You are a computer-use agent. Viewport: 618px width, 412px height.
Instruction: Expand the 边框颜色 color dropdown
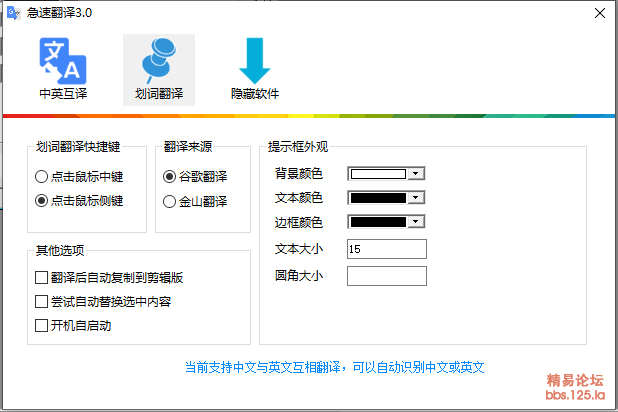tap(416, 221)
